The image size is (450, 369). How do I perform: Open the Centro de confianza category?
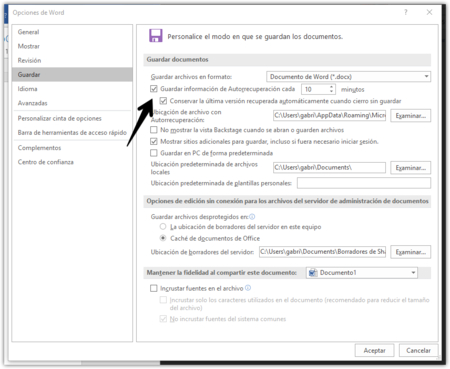72,162
